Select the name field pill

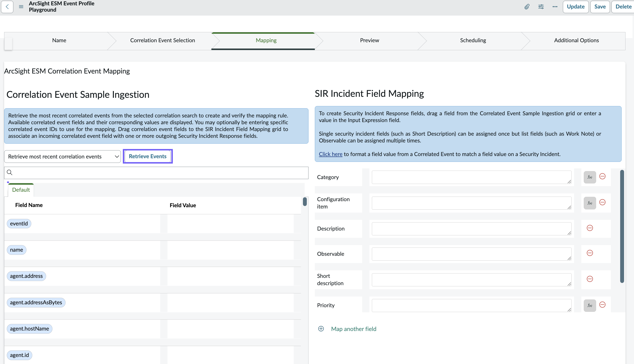pyautogui.click(x=17, y=250)
